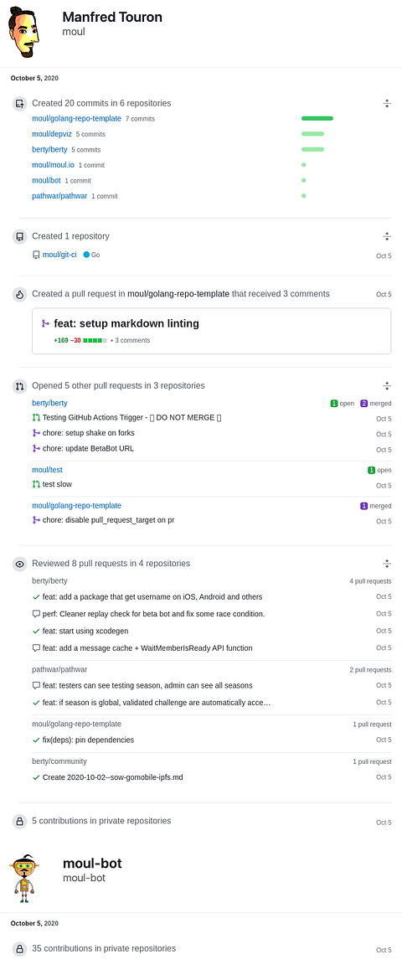Click the commits icon beside Created 20 commits
Image resolution: width=402 pixels, height=980 pixels.
pos(20,104)
